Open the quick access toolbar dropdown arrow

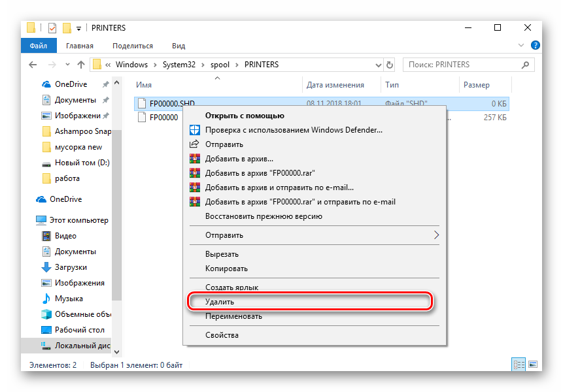click(79, 28)
